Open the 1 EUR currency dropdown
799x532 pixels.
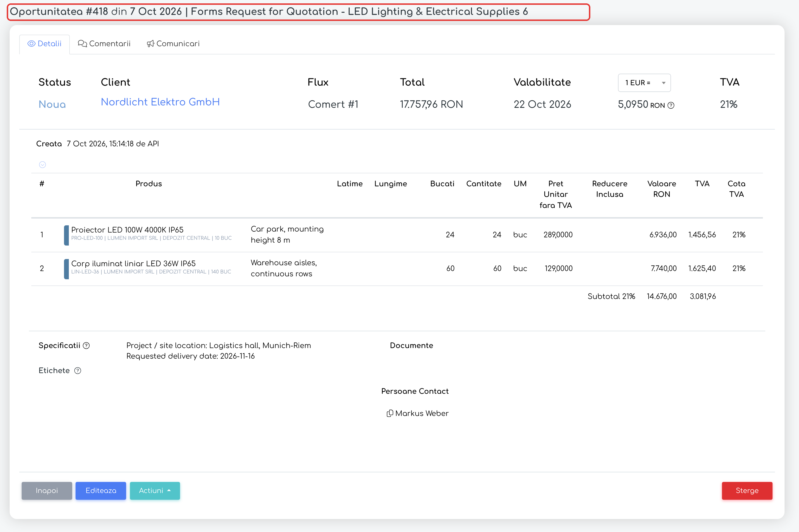644,83
